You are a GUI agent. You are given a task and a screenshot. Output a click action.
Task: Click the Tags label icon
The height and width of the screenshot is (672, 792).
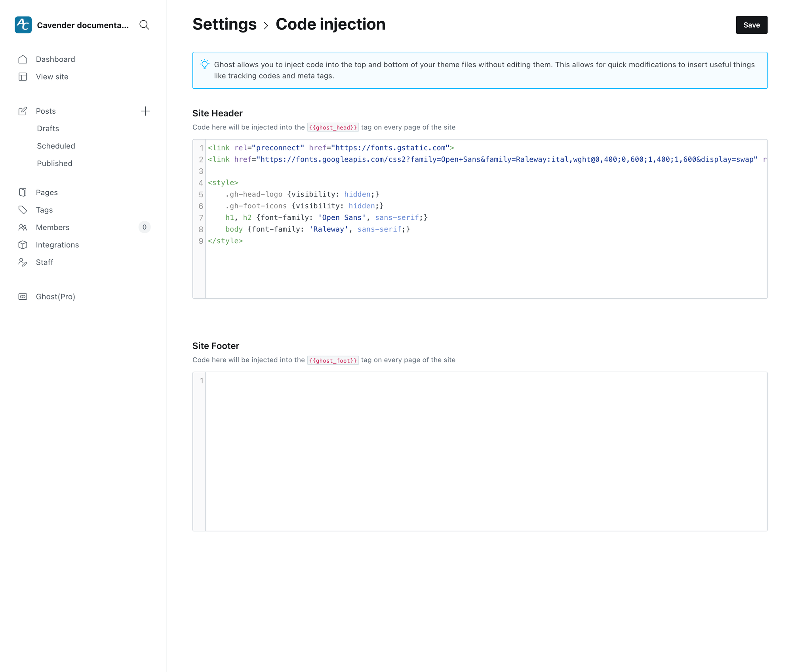[23, 210]
